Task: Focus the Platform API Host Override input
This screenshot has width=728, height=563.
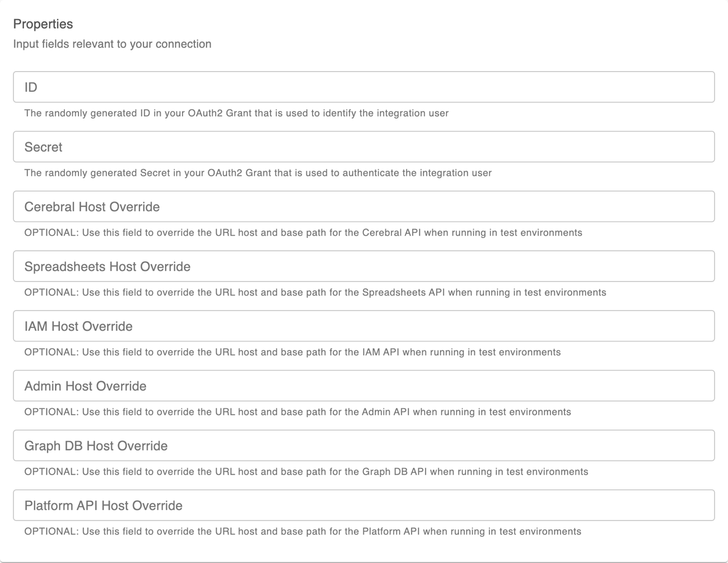Action: (364, 506)
